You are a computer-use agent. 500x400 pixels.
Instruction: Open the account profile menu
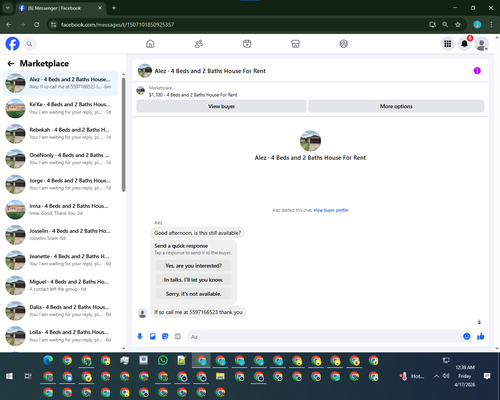coord(481,44)
